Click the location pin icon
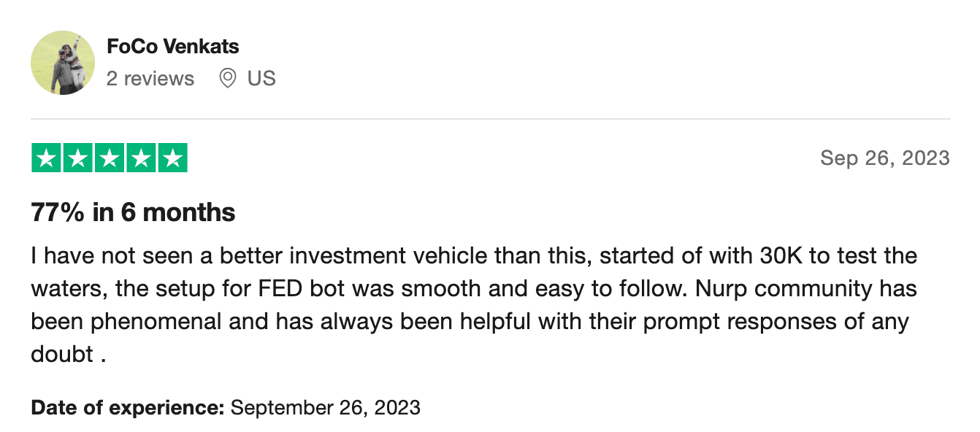Image resolution: width=980 pixels, height=432 pixels. [228, 78]
